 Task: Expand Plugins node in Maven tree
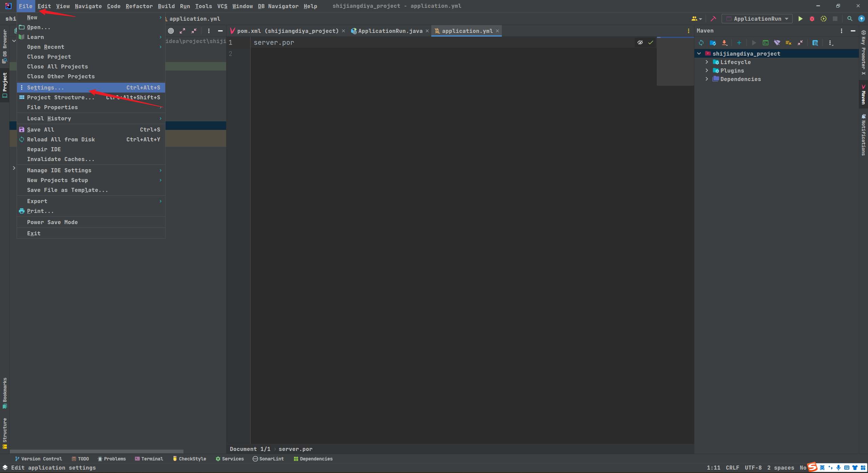pyautogui.click(x=707, y=71)
